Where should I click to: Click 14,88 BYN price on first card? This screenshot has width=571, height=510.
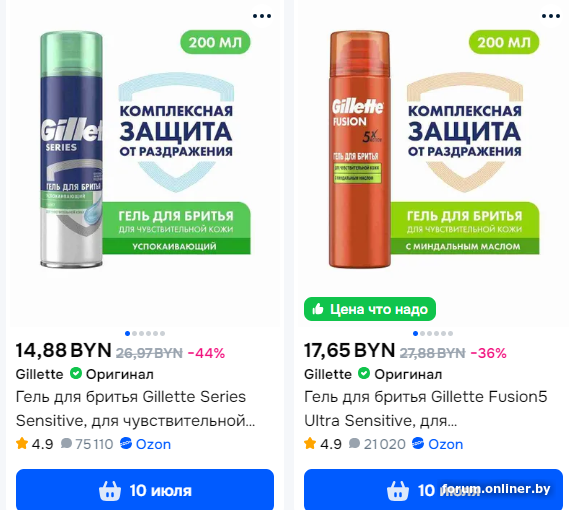click(x=64, y=350)
